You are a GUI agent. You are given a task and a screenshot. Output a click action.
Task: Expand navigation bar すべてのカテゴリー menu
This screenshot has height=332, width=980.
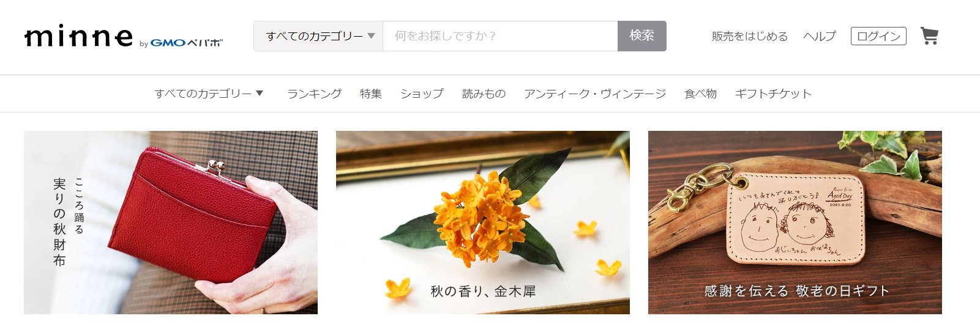point(209,94)
